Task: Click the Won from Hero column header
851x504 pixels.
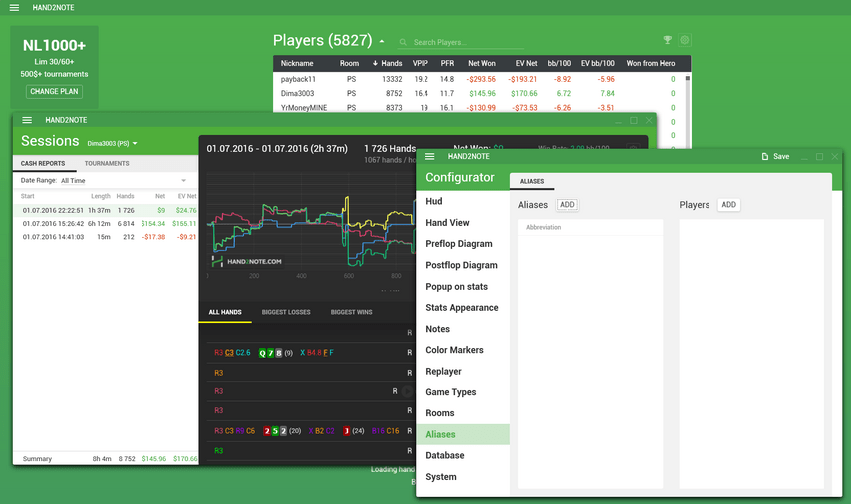Action: tap(650, 63)
